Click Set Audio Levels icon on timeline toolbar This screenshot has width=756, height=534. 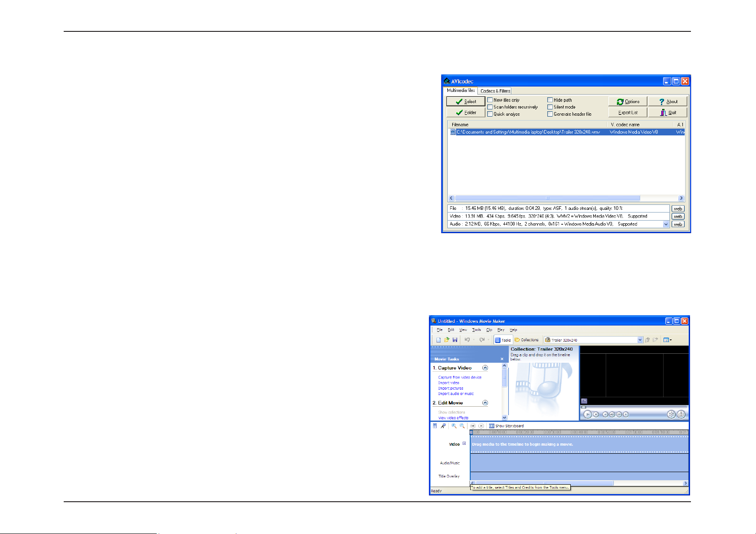click(435, 426)
